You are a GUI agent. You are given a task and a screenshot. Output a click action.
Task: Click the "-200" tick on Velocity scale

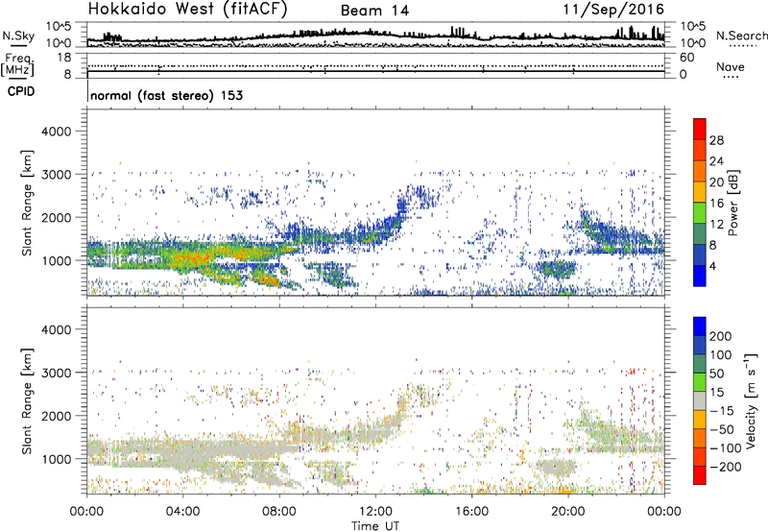pos(725,467)
